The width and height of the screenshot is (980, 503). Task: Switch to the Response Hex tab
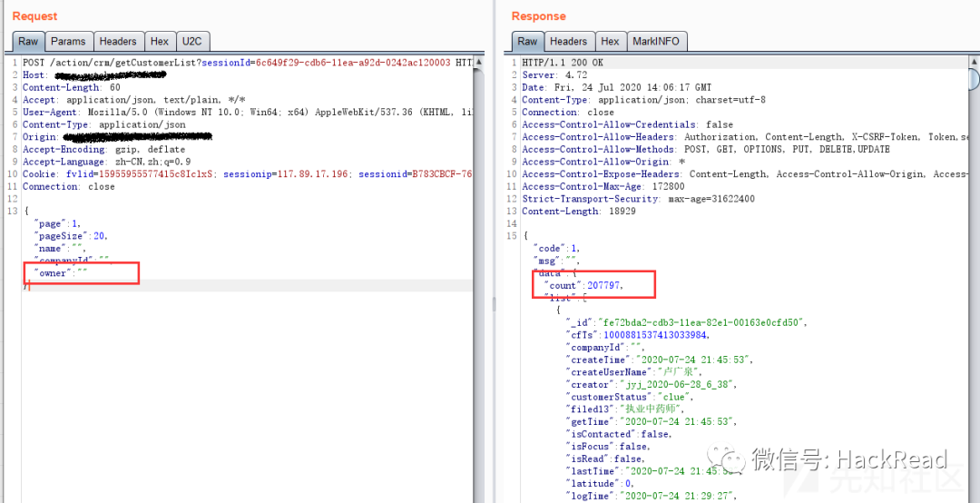click(610, 41)
